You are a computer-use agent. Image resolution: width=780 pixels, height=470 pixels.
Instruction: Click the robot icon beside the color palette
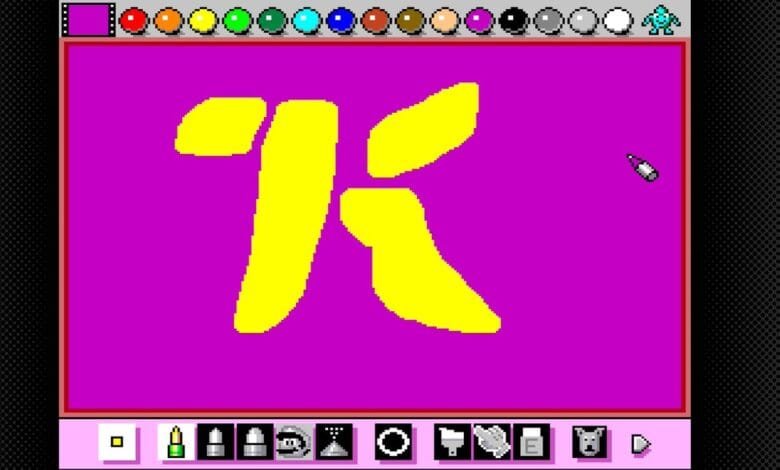661,19
